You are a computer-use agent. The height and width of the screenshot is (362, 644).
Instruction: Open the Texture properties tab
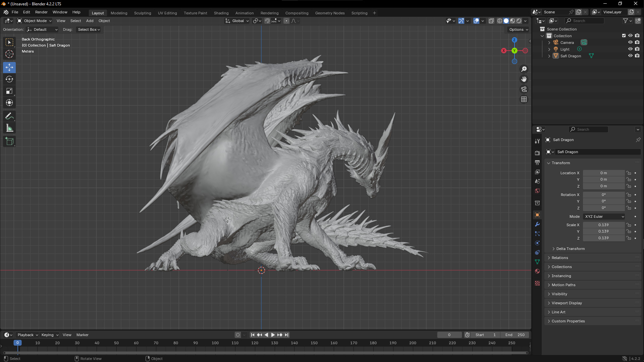(x=537, y=283)
